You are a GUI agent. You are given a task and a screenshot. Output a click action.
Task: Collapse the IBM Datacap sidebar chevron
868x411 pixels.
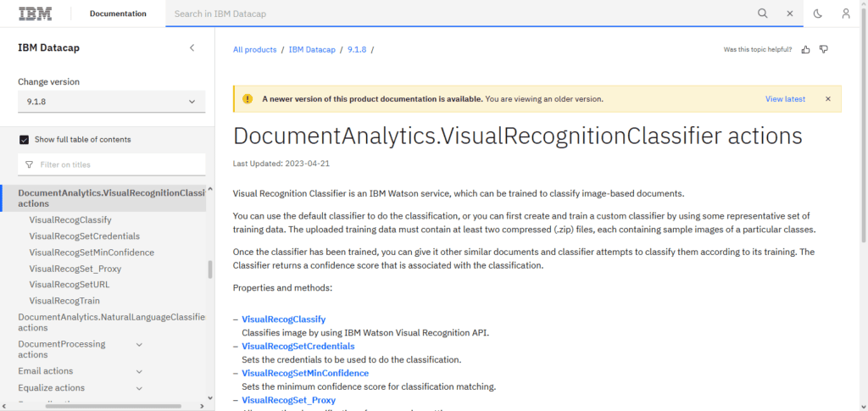click(192, 47)
